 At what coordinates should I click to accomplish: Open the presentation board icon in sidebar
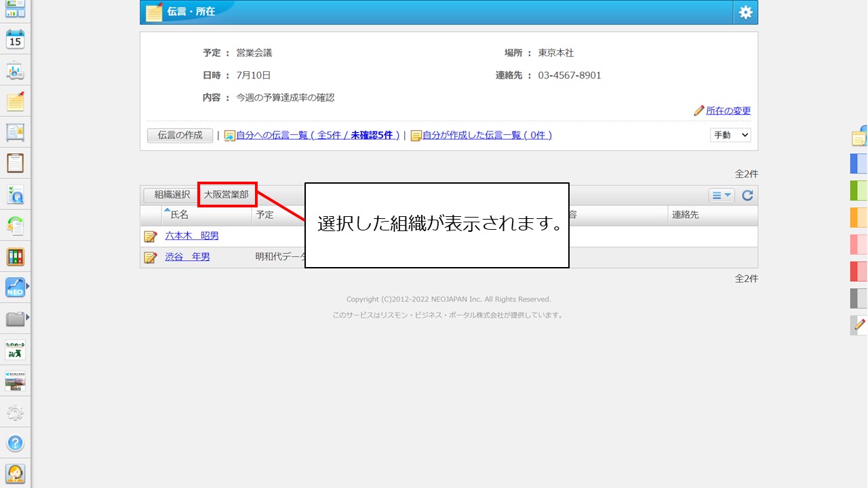(15, 71)
